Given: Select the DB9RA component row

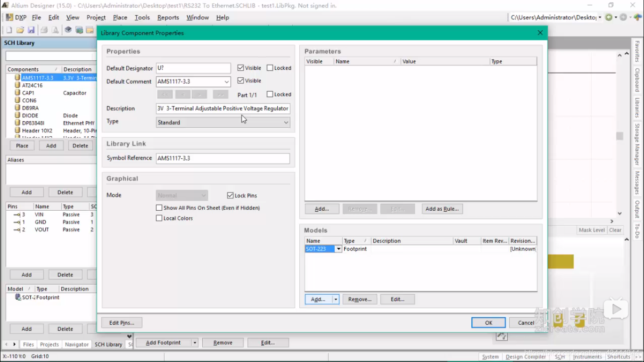Looking at the screenshot, I should pyautogui.click(x=52, y=108).
